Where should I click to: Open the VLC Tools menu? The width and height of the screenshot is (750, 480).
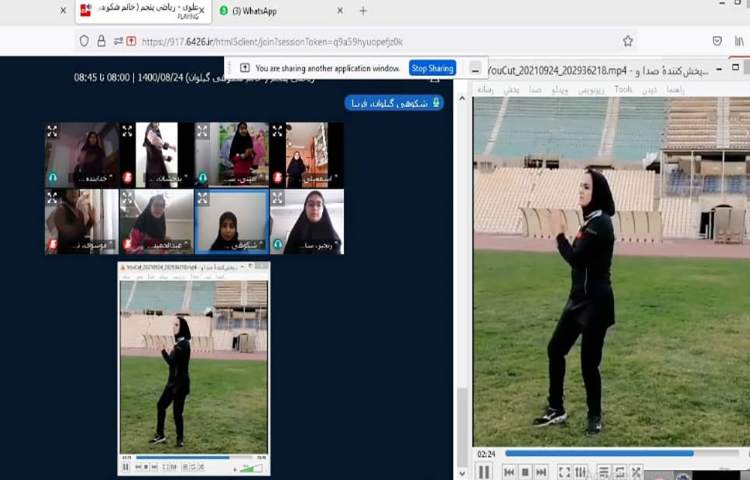(623, 89)
